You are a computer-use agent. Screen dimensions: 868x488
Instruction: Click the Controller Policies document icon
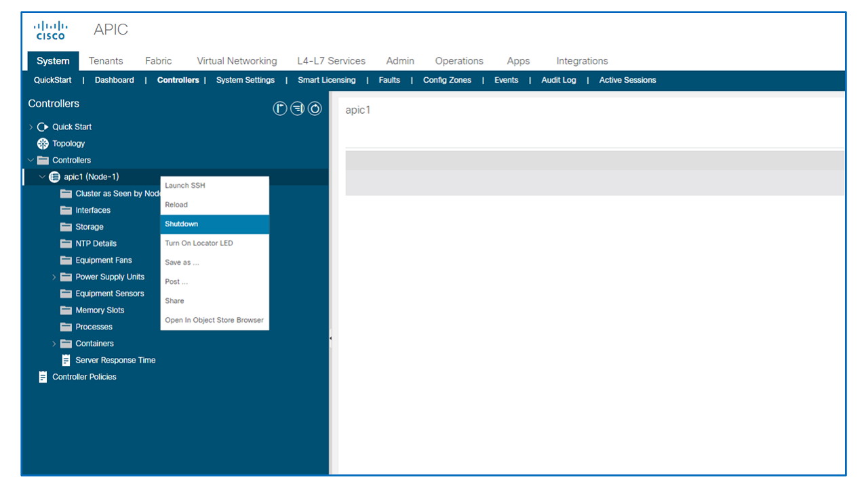click(43, 377)
